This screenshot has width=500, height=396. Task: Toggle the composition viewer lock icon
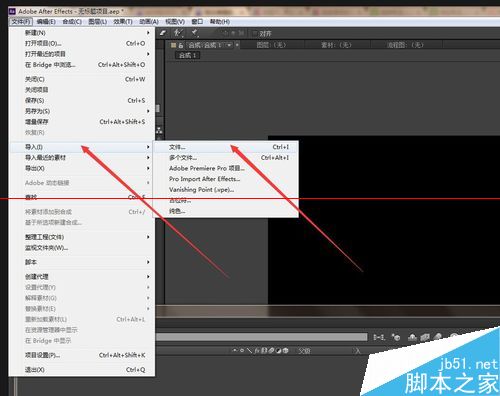click(181, 45)
